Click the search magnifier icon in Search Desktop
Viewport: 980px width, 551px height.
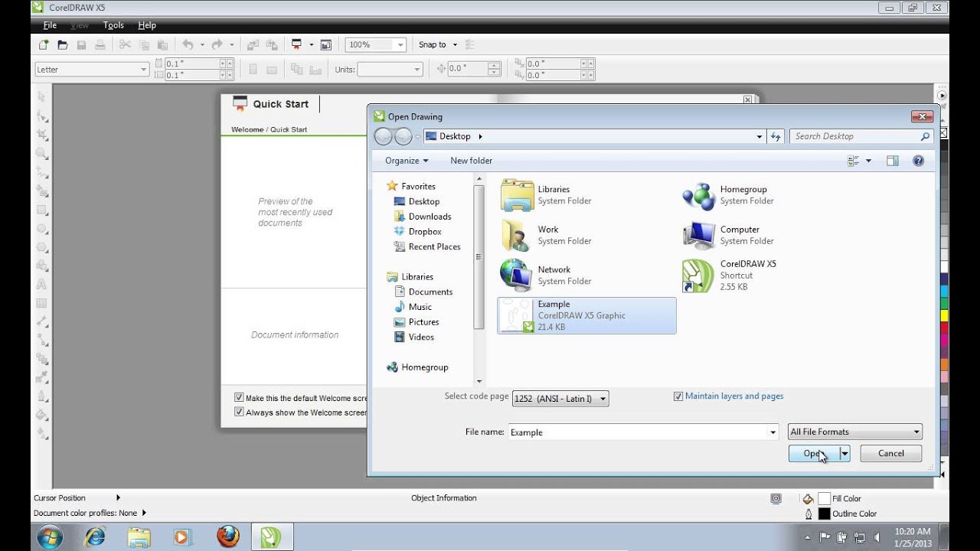925,136
